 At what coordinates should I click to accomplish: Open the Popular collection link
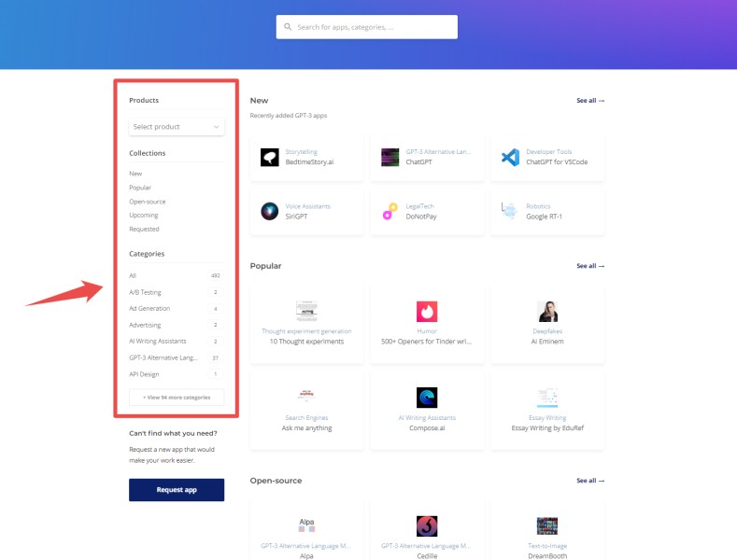click(x=140, y=188)
